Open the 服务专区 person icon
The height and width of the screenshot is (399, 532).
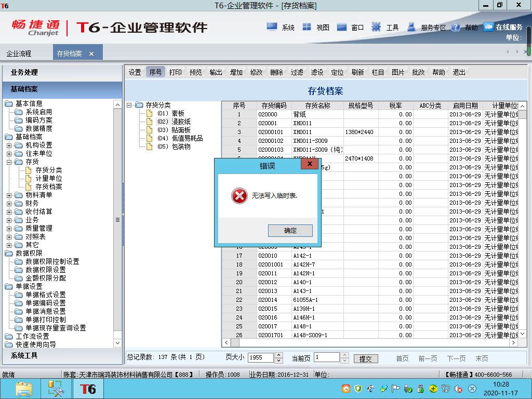[411, 27]
